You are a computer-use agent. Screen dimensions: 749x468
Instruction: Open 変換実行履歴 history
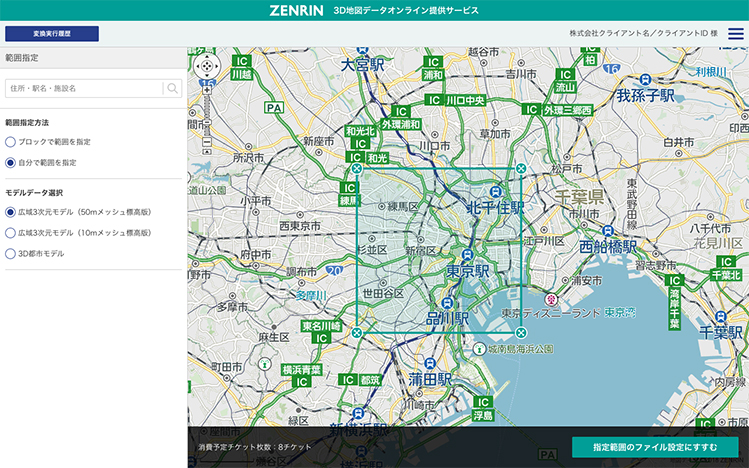52,34
